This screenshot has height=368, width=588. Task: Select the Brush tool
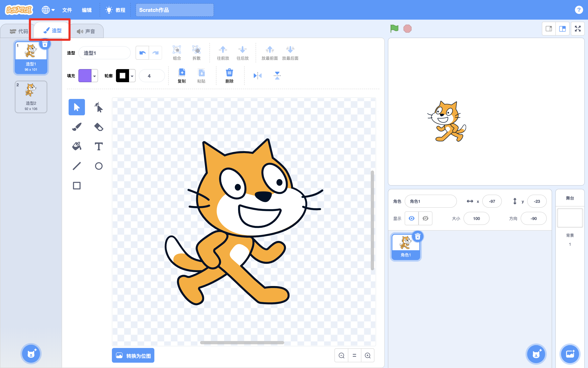point(77,127)
